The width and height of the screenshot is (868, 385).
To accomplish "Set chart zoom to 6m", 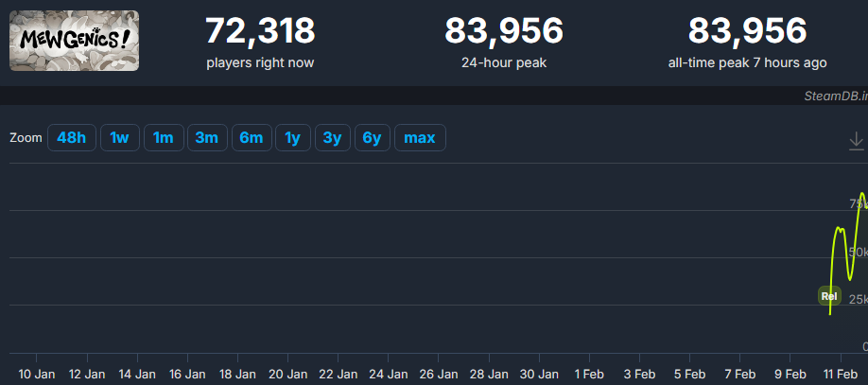I will [252, 137].
